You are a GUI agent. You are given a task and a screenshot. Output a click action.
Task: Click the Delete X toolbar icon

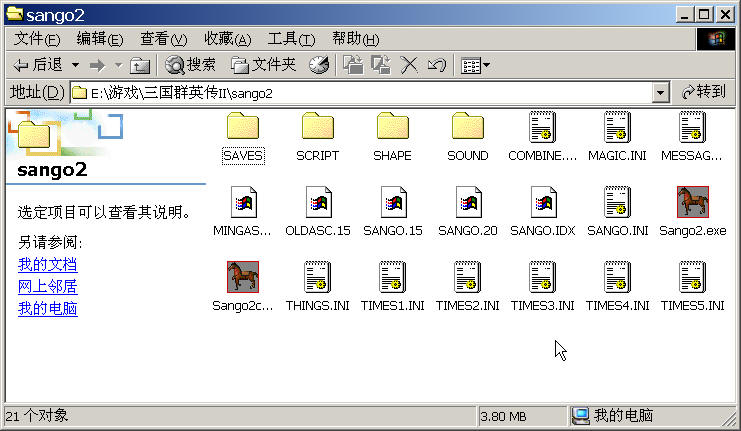click(409, 65)
